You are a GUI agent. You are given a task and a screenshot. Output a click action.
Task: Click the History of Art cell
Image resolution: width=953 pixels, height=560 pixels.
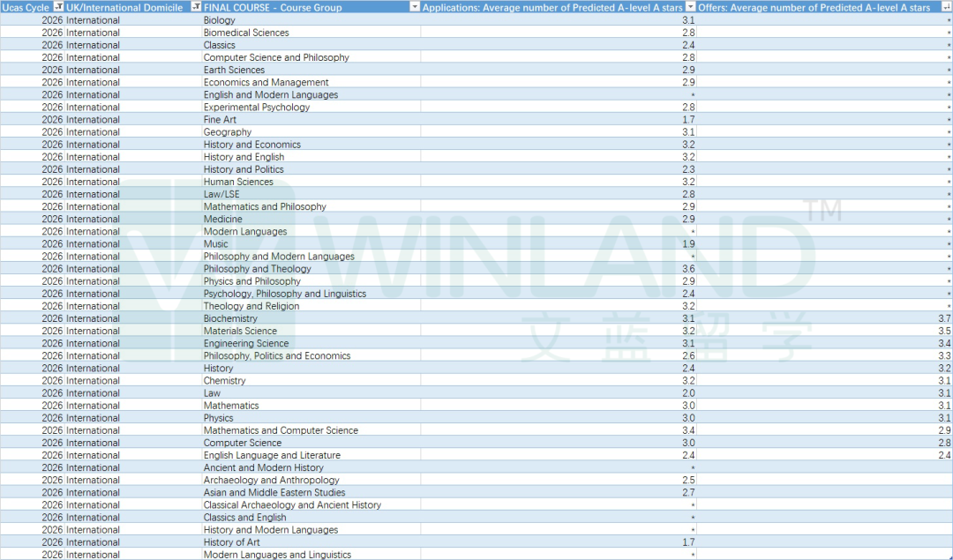tap(311, 542)
